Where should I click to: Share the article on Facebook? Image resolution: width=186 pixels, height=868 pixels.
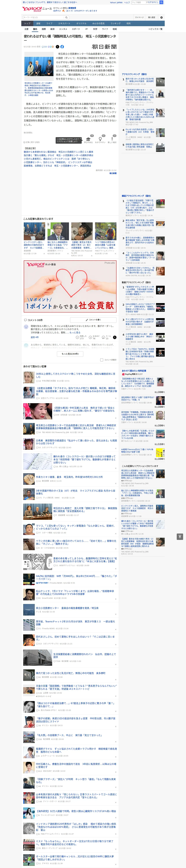[x=62, y=47]
